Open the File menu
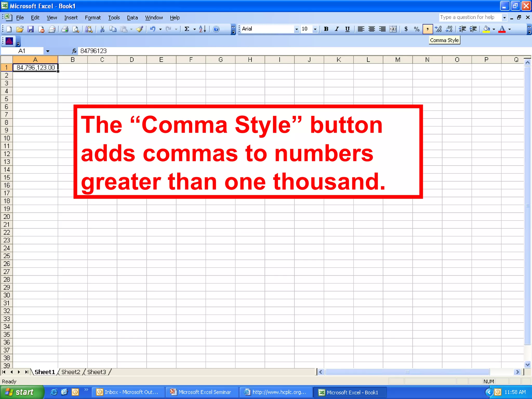 coord(20,17)
